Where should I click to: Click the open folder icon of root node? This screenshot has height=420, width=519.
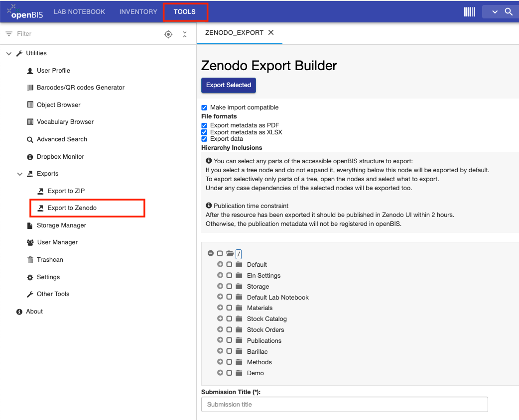(230, 254)
